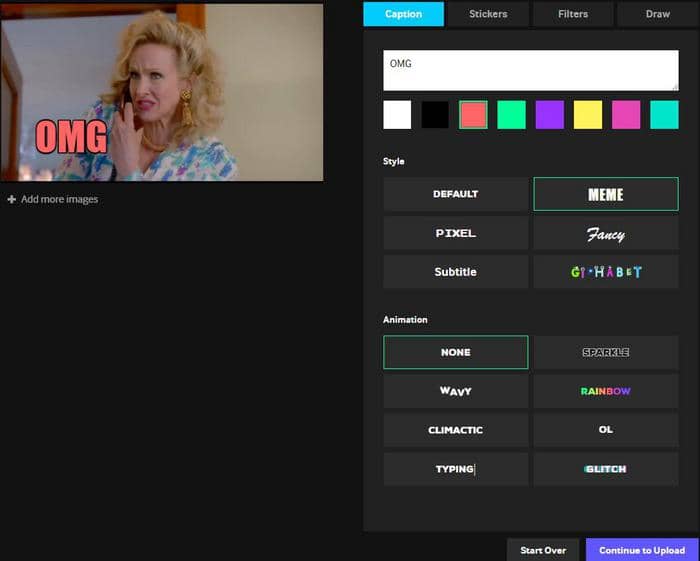Click the GIF preview image of the woman
Screen dimensions: 700x561
[162, 92]
